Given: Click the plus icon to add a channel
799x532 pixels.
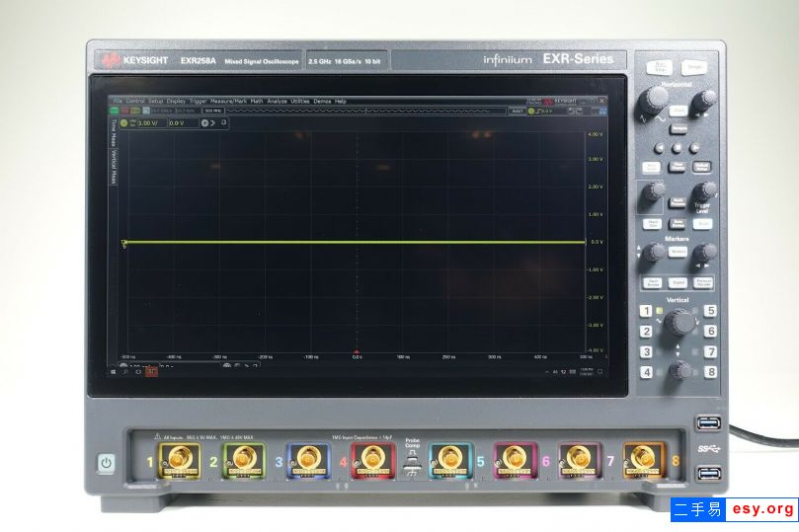Looking at the screenshot, I should tap(204, 122).
